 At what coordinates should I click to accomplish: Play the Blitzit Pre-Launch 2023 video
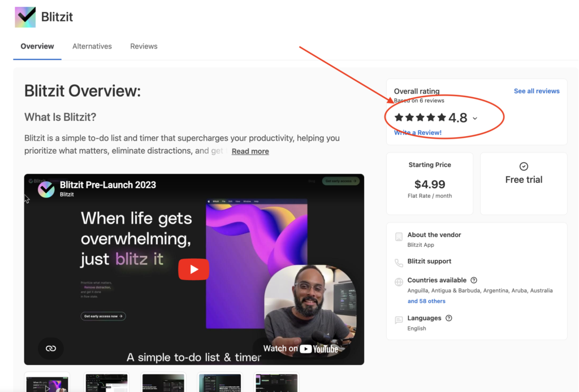pyautogui.click(x=193, y=269)
